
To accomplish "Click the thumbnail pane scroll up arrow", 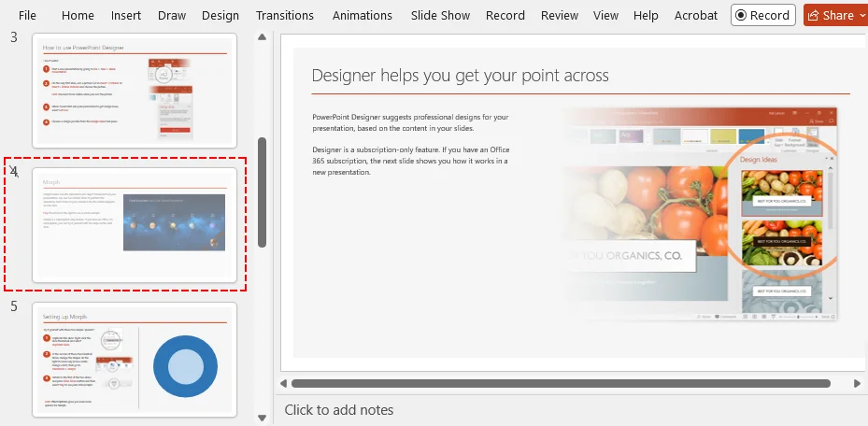I will click(x=263, y=37).
